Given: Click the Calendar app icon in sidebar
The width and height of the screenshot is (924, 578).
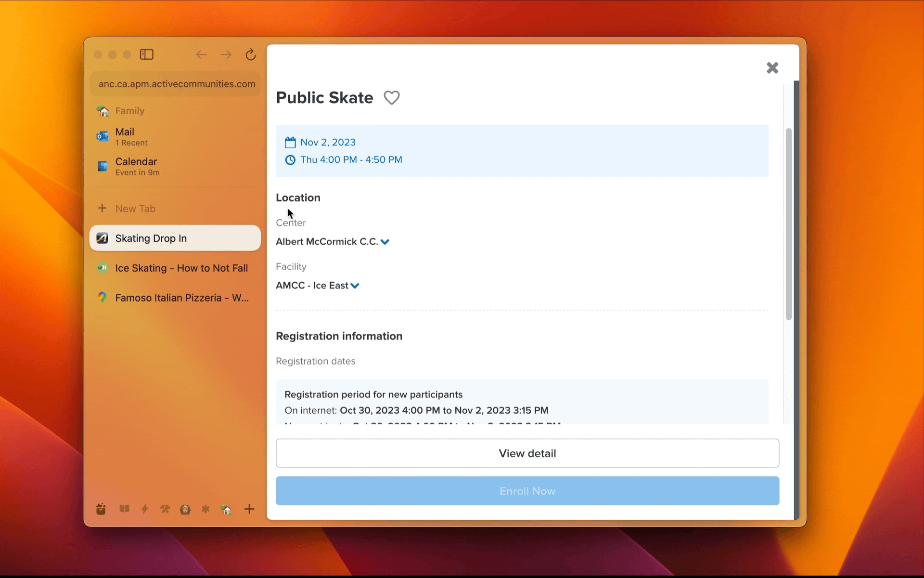Looking at the screenshot, I should click(102, 165).
